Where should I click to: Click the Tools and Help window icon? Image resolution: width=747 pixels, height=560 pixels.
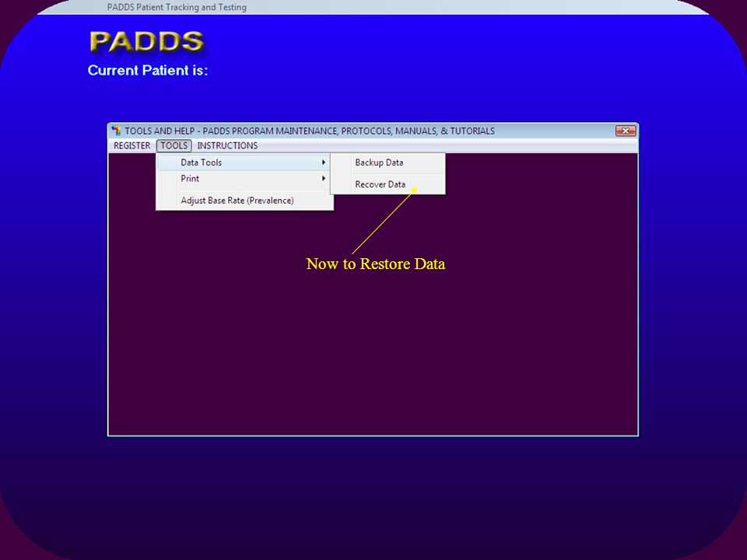(x=116, y=131)
